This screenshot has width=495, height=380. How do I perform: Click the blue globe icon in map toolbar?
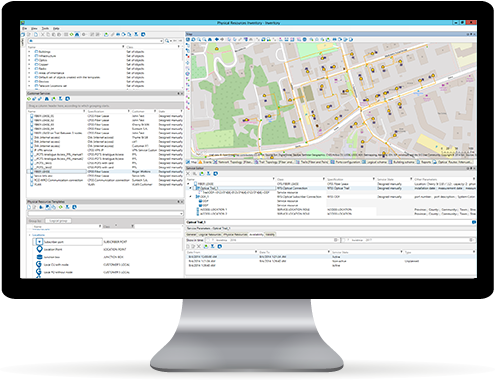click(x=304, y=39)
